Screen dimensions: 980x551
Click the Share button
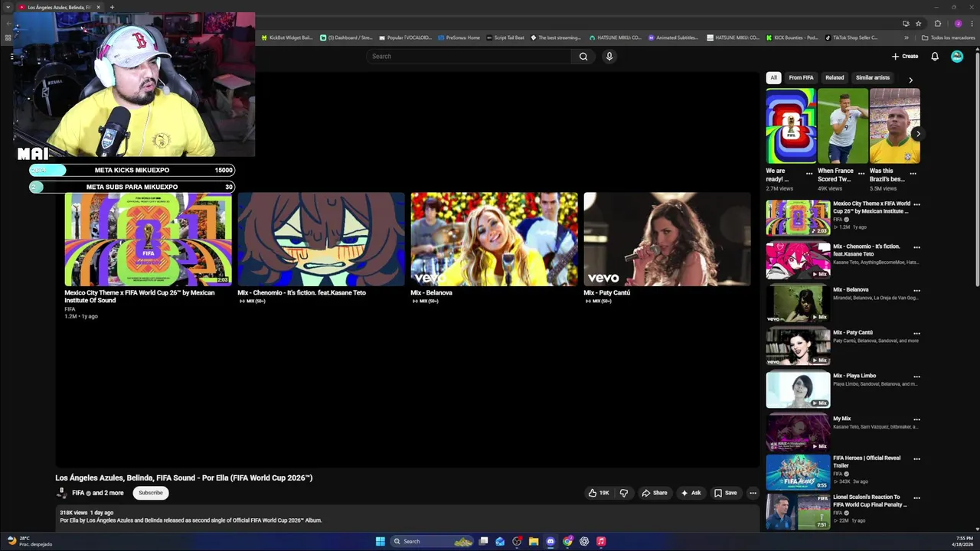(x=655, y=493)
